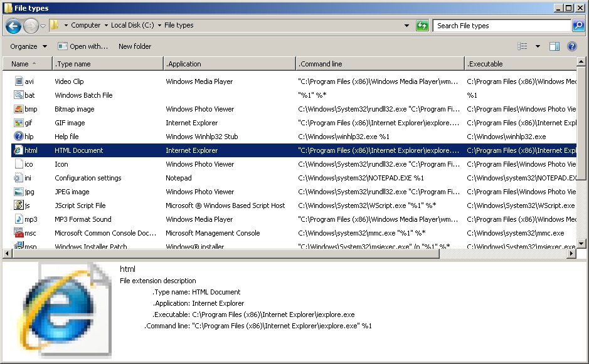Click the horizontal scrollbar thumb
The width and height of the screenshot is (589, 364).
[225, 254]
